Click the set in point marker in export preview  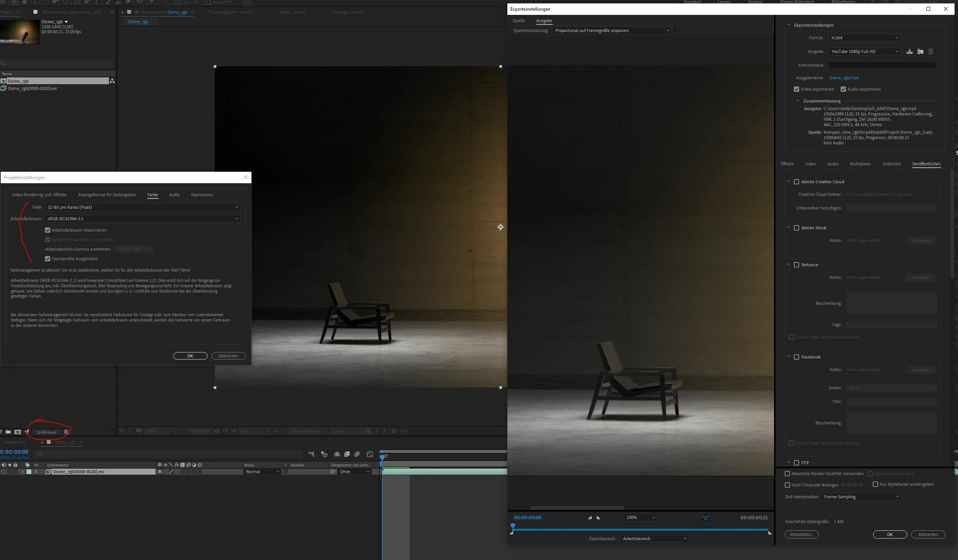[590, 517]
